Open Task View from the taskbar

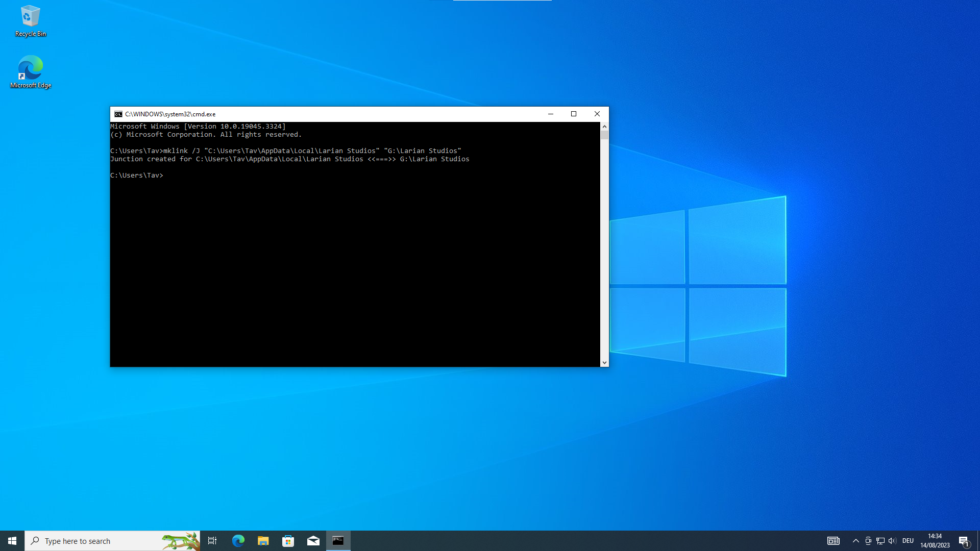(212, 541)
